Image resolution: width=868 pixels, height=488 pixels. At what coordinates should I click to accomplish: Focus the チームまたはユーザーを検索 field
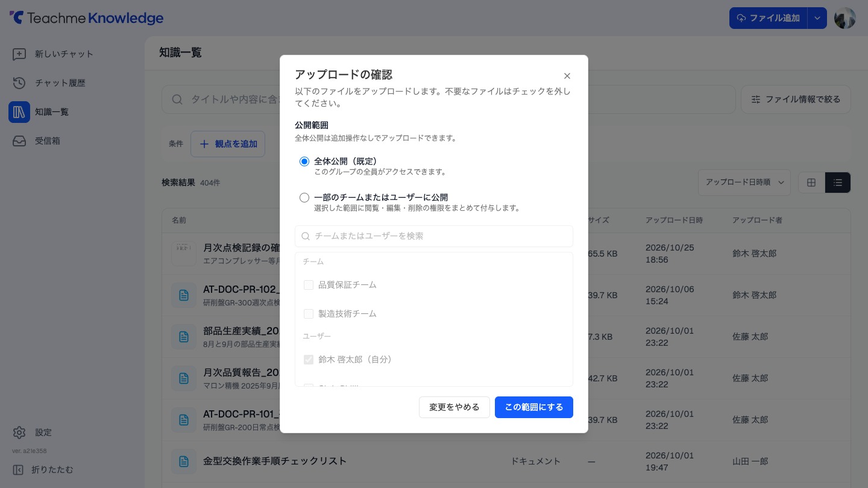point(434,236)
